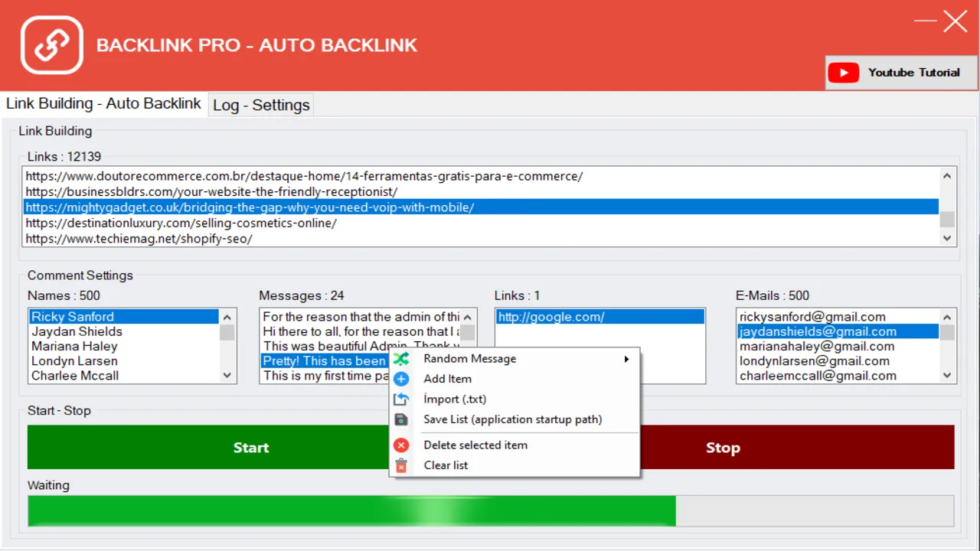Viewport: 980px width, 551px height.
Task: Click the red Delete selected item icon
Action: coord(401,445)
